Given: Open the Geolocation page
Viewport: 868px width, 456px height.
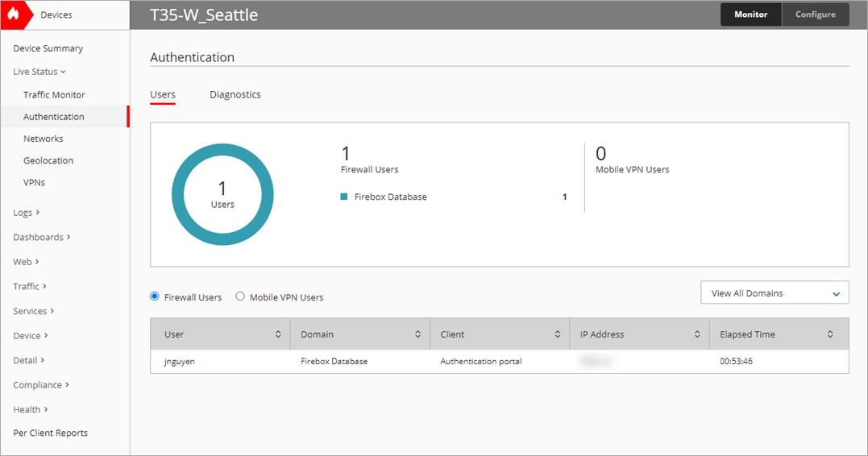Looking at the screenshot, I should pyautogui.click(x=48, y=160).
